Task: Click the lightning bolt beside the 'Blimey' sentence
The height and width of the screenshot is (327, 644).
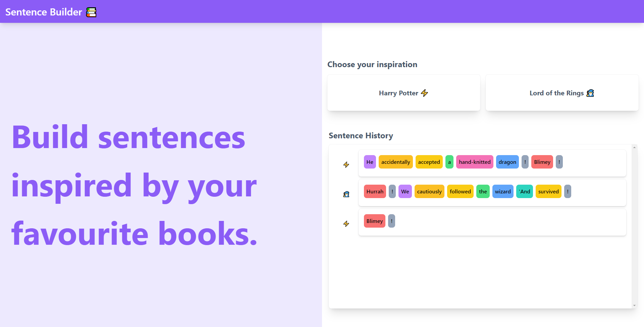Action: (346, 224)
